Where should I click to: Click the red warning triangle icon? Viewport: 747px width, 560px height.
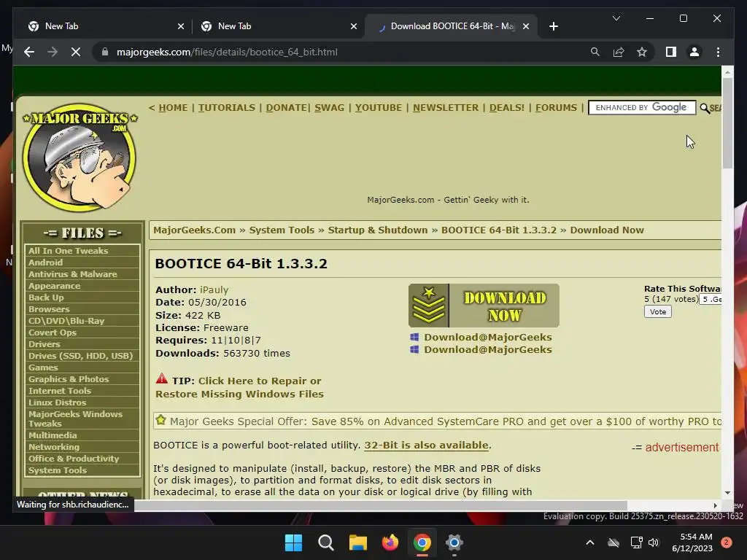pyautogui.click(x=162, y=379)
